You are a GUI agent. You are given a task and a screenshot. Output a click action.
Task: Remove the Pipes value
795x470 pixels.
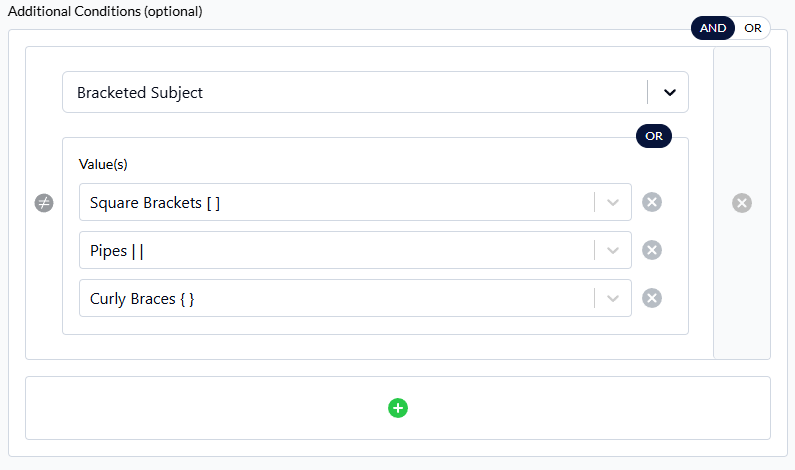pyautogui.click(x=652, y=250)
